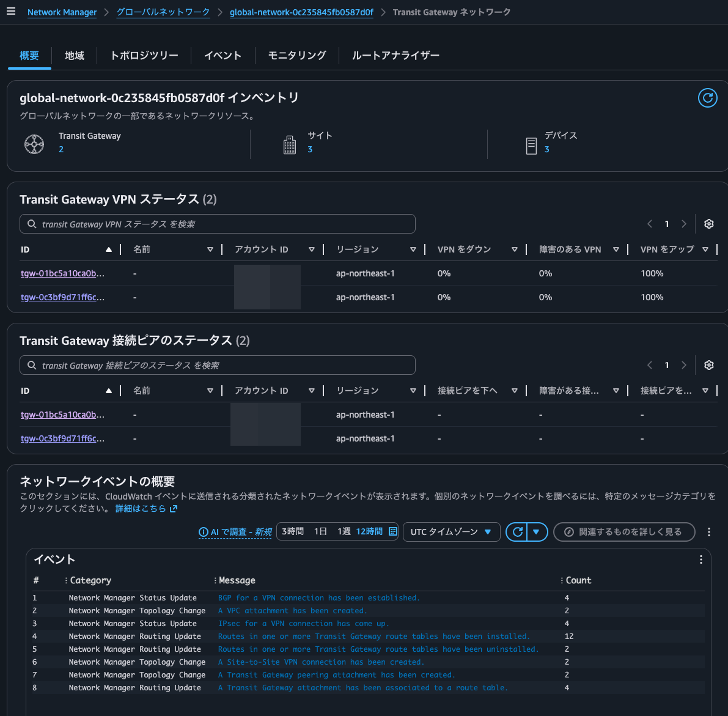Open the external link icon next to 詳細はこちら

point(173,509)
